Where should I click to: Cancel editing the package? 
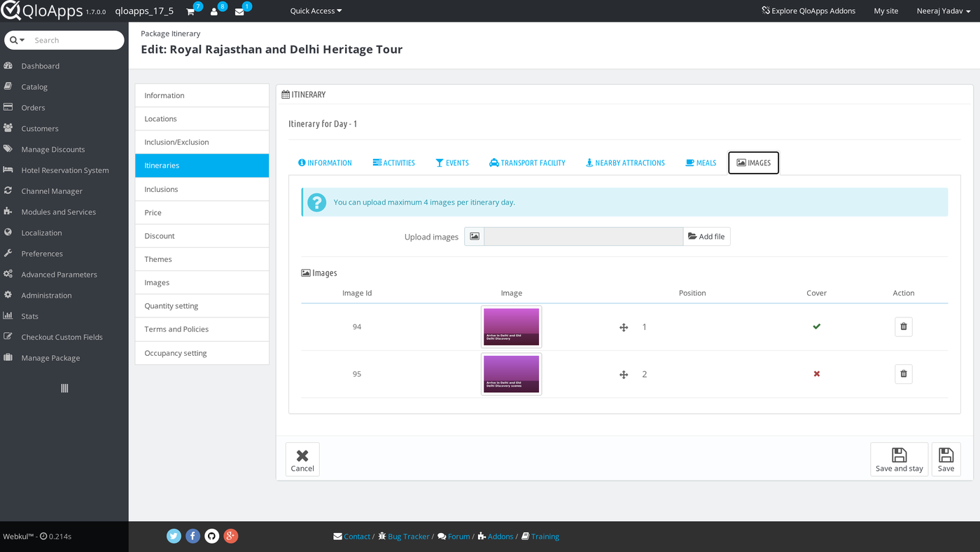[x=302, y=460]
